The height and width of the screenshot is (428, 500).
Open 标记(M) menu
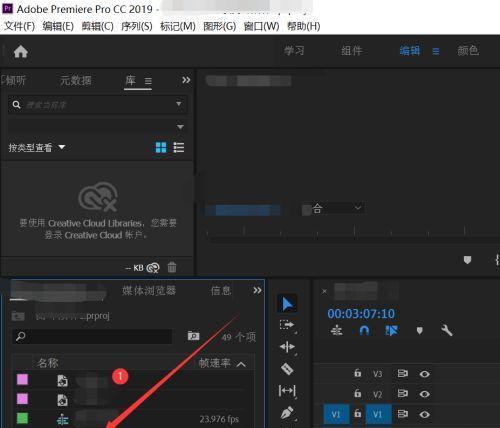pos(178,26)
